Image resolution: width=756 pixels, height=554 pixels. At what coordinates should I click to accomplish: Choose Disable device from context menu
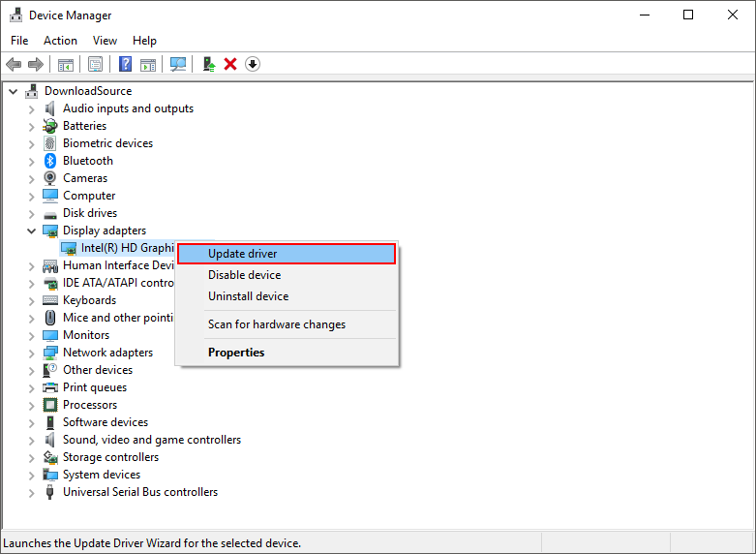click(287, 275)
